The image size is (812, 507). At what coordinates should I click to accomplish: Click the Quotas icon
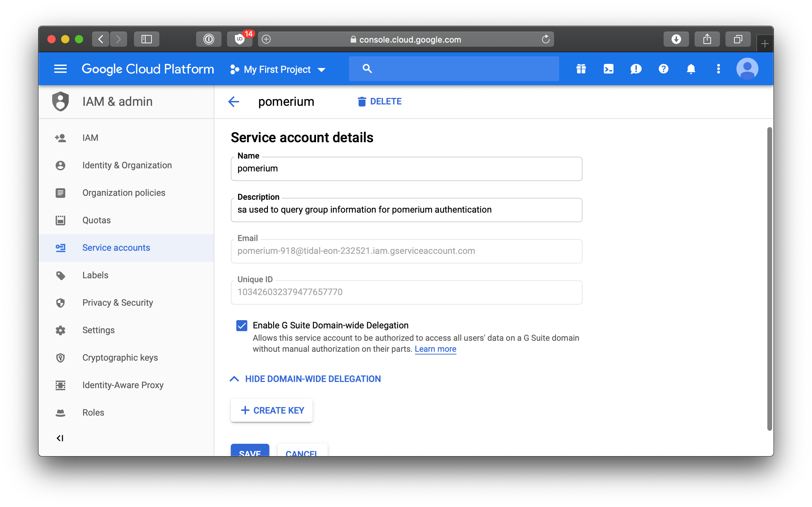coord(60,220)
